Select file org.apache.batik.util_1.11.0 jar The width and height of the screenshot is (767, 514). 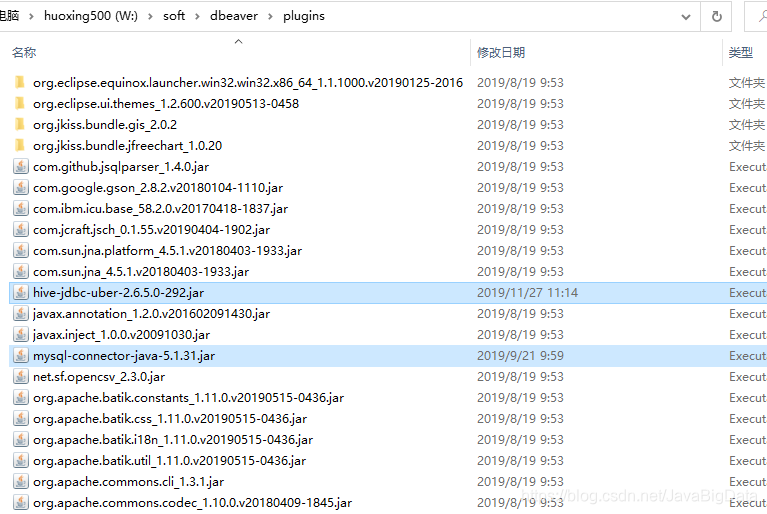[169, 461]
